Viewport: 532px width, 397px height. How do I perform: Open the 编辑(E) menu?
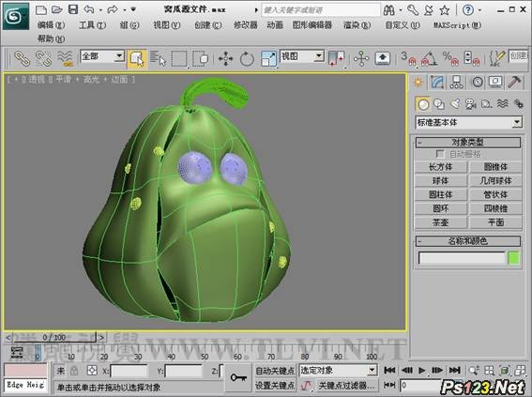[51, 25]
